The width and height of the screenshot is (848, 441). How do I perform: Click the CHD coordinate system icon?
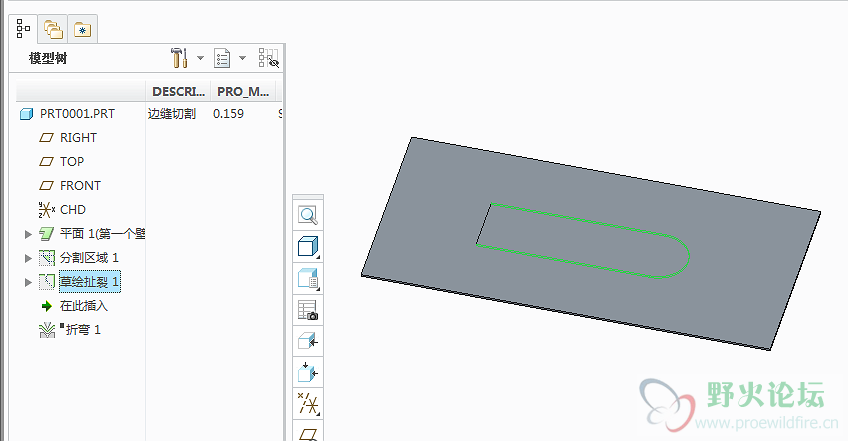pyautogui.click(x=47, y=209)
